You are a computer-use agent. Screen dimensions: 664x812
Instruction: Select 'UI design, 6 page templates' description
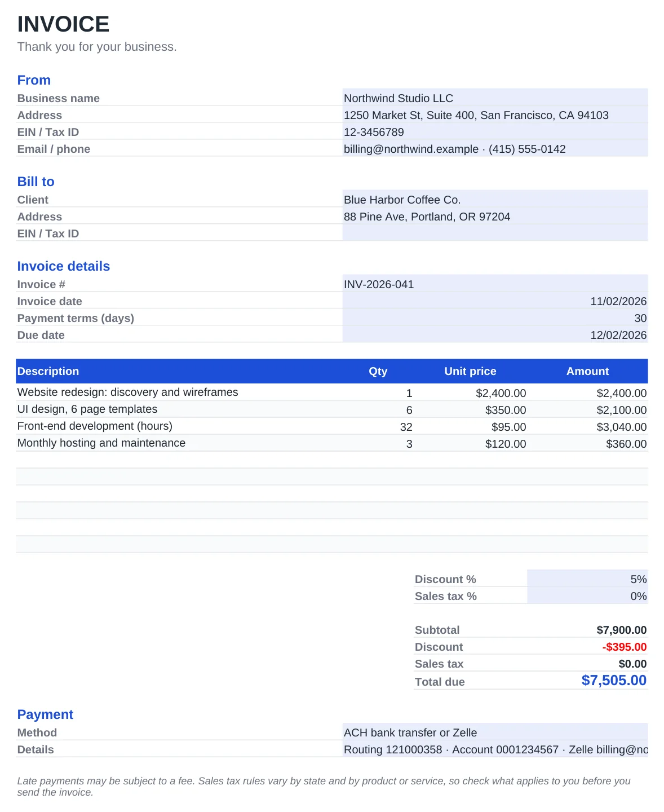87,409
